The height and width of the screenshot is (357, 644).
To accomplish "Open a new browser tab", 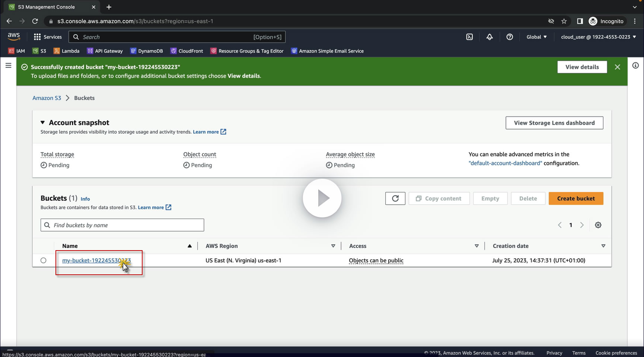I will tap(109, 7).
